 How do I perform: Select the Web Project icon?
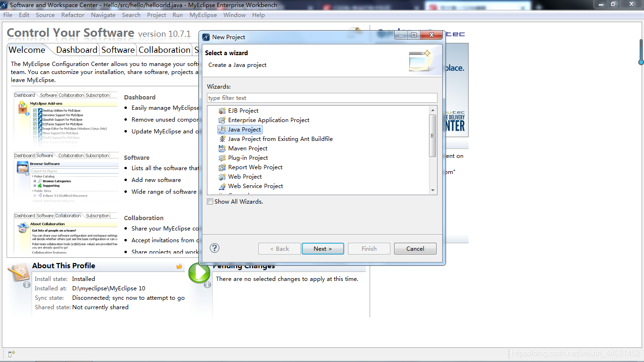pos(222,177)
